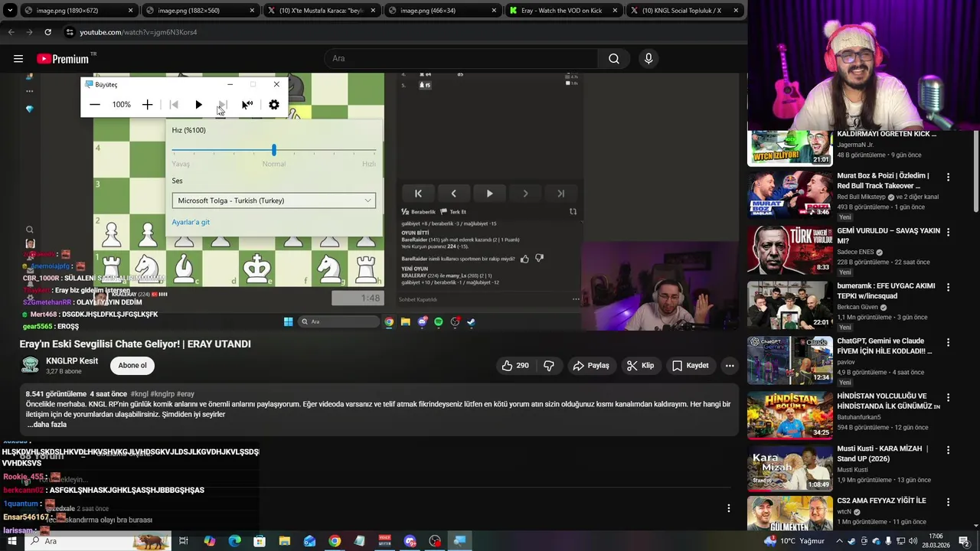
Task: Show hidden system tray icons chevron
Action: 841,541
